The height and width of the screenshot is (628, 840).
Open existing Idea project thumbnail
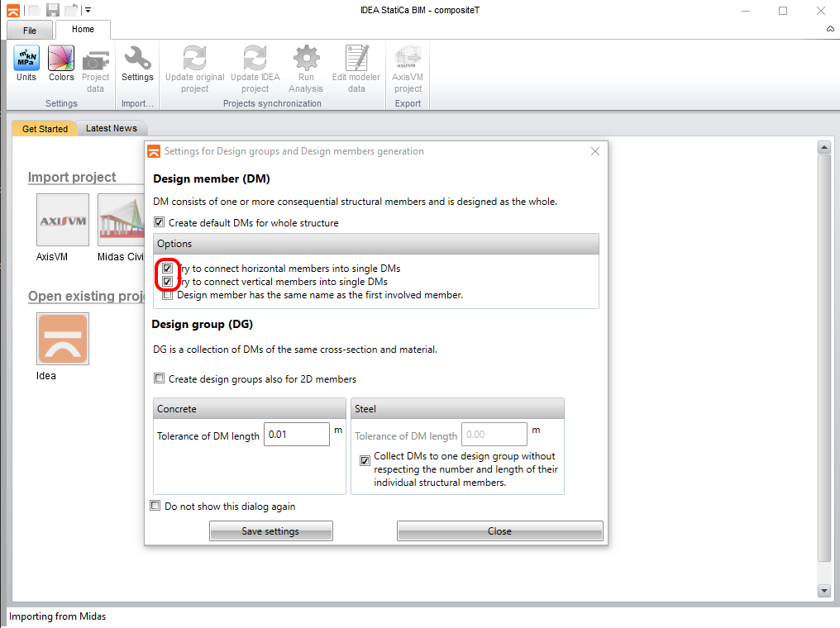click(63, 339)
